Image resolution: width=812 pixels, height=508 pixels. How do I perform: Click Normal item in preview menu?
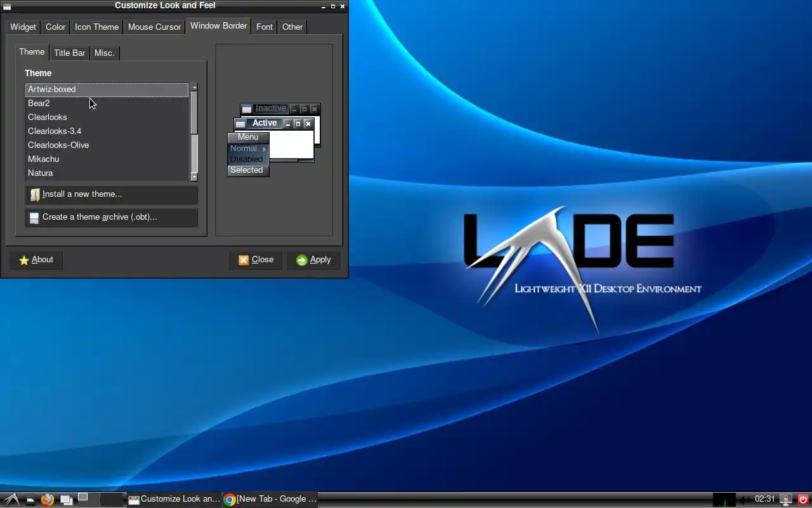click(x=247, y=149)
